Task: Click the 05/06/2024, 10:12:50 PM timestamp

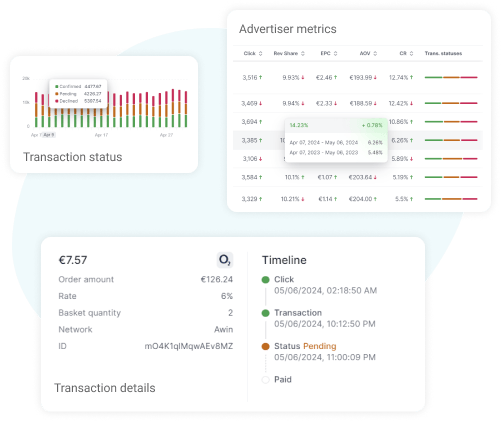Action: coord(325,324)
